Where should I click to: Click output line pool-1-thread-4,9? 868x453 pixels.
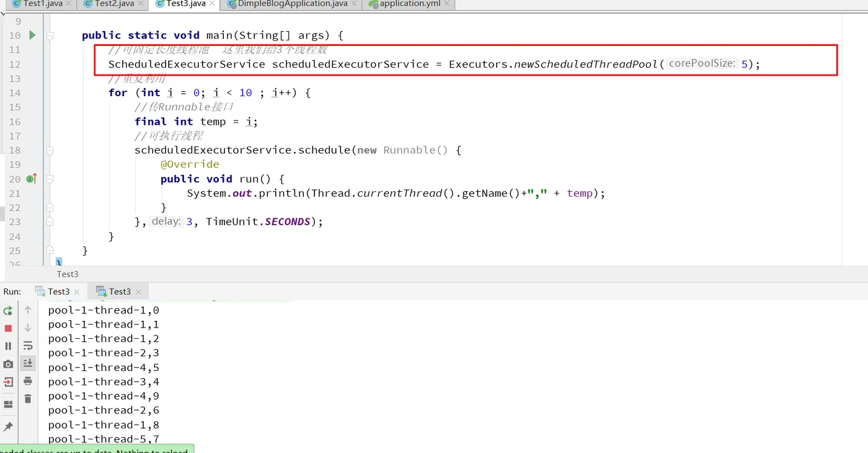[104, 396]
